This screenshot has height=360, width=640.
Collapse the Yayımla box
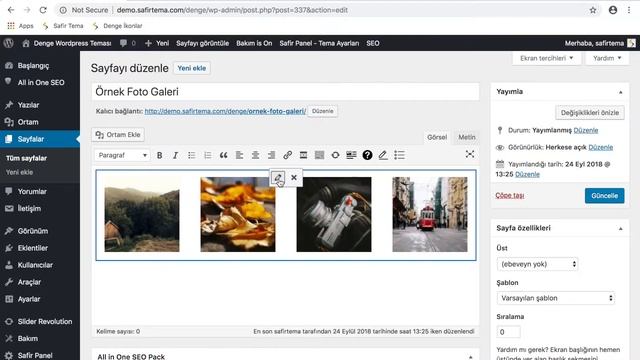(620, 92)
